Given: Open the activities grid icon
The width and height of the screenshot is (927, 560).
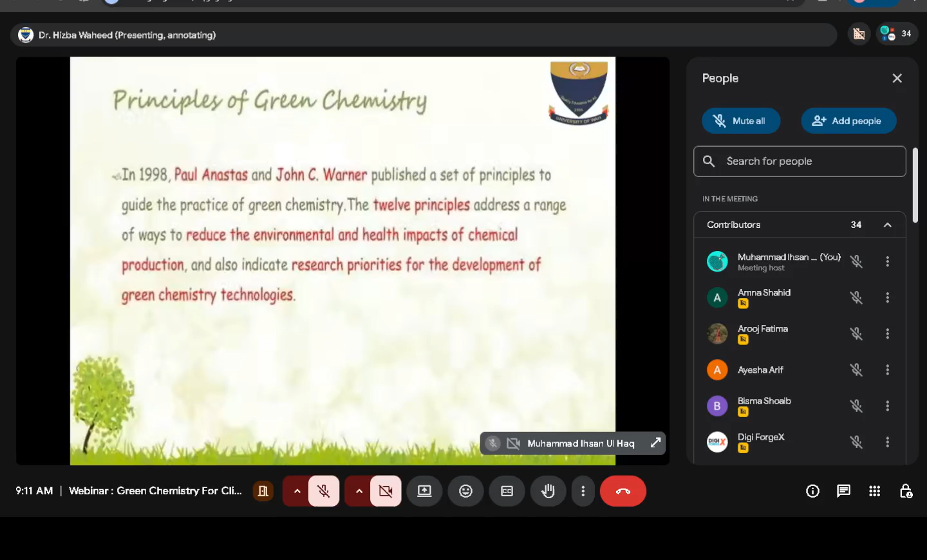Looking at the screenshot, I should (x=874, y=491).
